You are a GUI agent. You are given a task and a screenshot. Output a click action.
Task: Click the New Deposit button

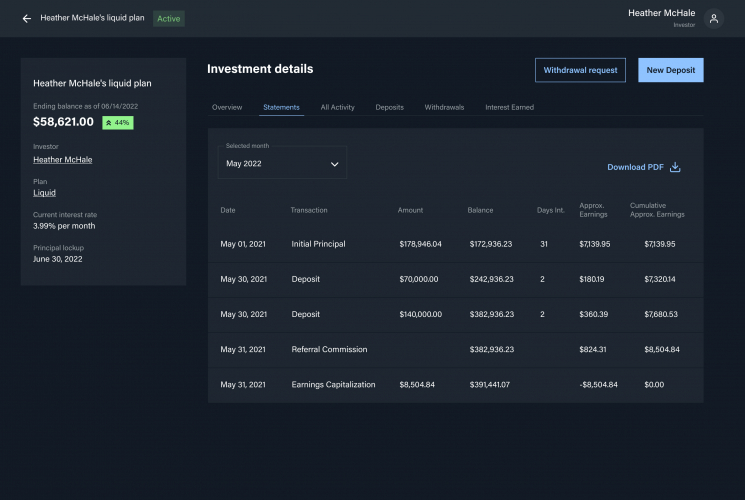click(x=670, y=70)
